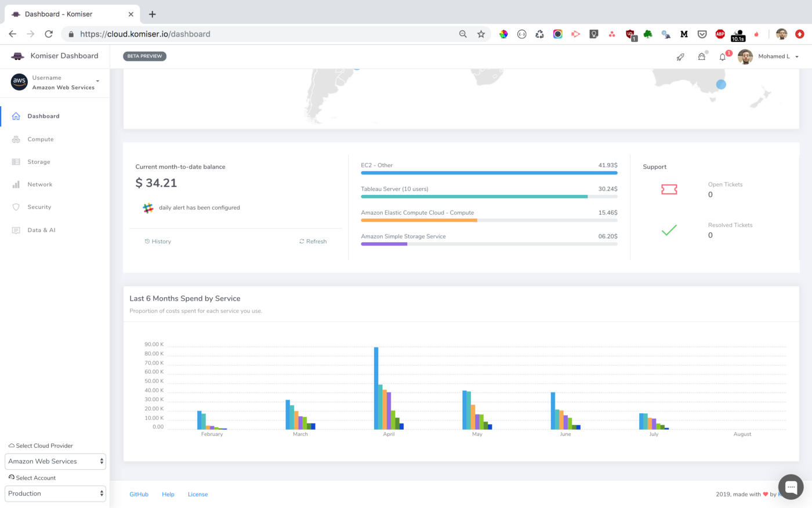Viewport: 812px width, 508px height.
Task: Click the Komiser hat logo icon
Action: point(18,56)
